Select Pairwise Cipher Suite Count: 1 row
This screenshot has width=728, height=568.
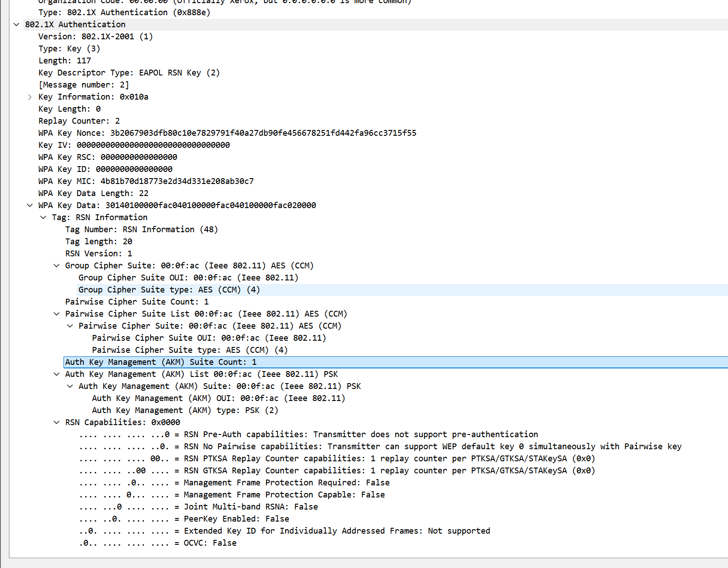pos(137,302)
